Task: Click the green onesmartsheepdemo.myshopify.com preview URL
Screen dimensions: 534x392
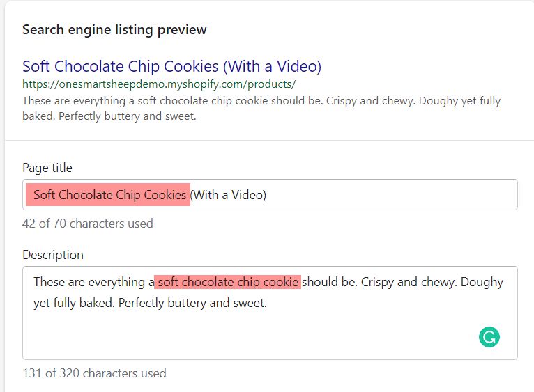Action: click(159, 84)
